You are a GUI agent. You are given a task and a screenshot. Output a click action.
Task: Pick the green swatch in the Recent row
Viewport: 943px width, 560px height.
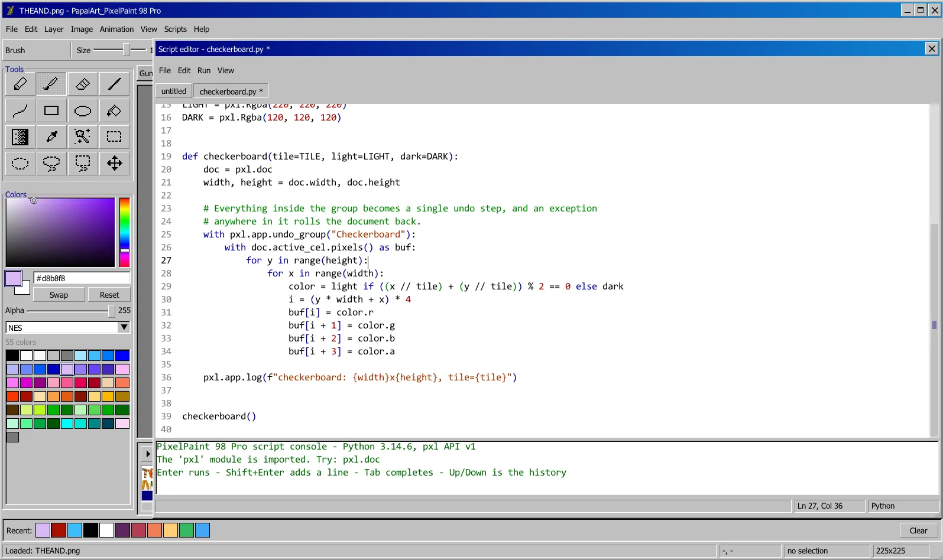pyautogui.click(x=186, y=530)
